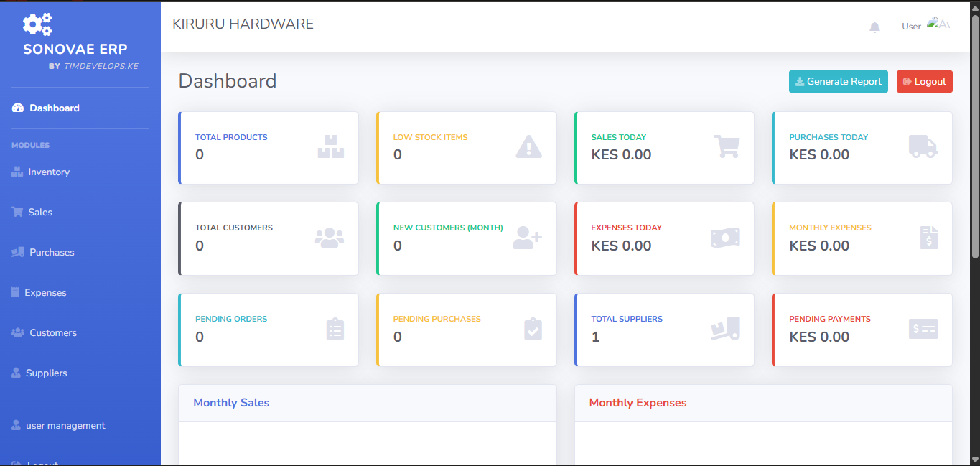Click the Dashboard speedometer icon
The width and height of the screenshot is (980, 466).
[17, 108]
